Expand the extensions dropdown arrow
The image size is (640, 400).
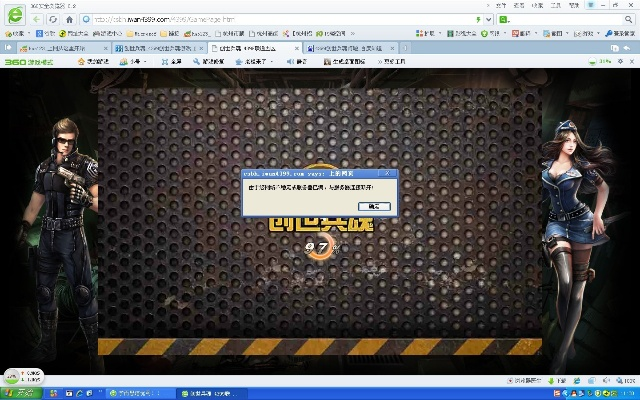(x=440, y=33)
